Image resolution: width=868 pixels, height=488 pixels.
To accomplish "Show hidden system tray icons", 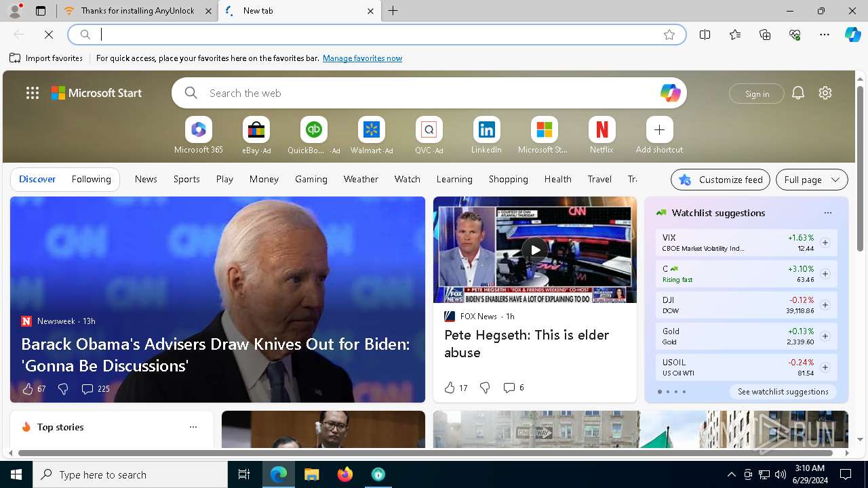I will [731, 474].
